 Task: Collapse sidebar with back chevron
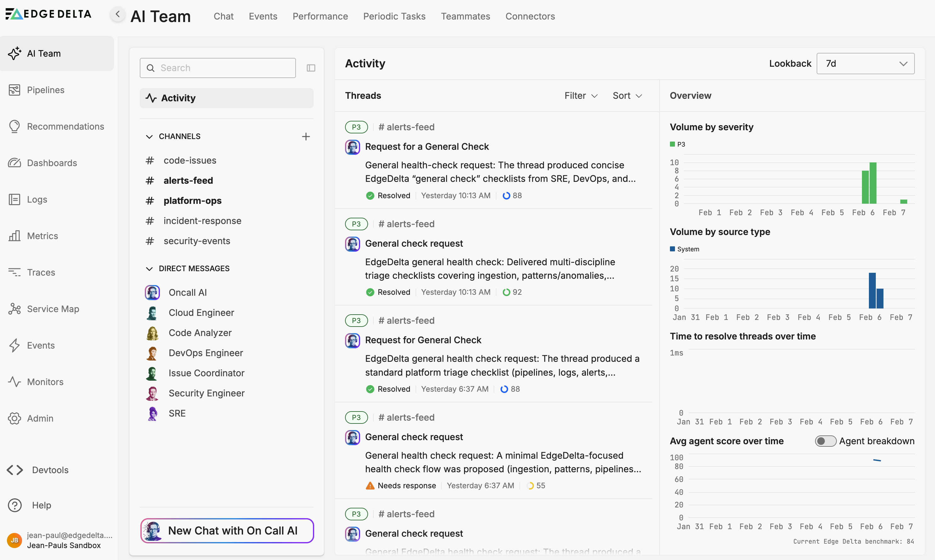[118, 14]
